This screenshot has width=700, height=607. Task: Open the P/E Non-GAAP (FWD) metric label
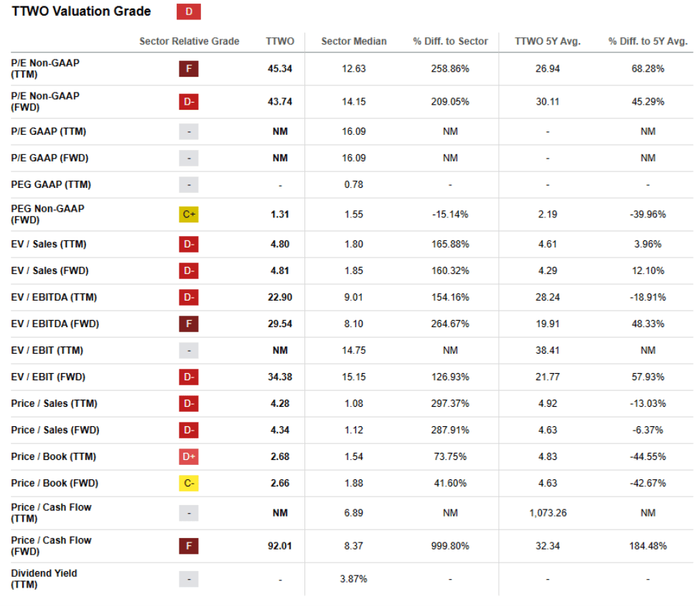pyautogui.click(x=45, y=102)
